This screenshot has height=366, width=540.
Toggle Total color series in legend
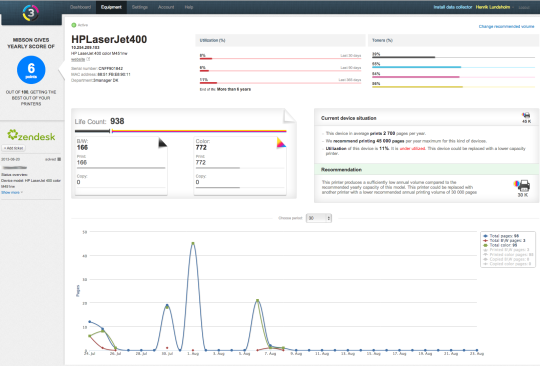tap(500, 245)
